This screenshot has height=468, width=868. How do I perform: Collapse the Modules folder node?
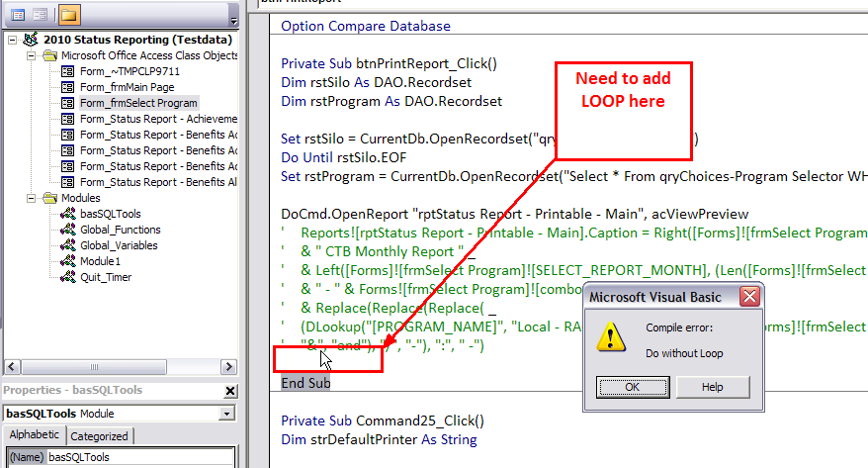pos(32,198)
